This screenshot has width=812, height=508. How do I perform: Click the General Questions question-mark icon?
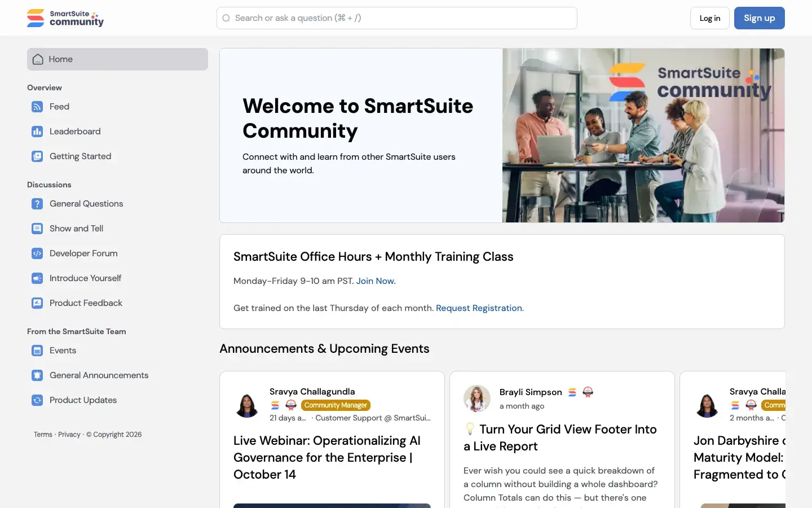[x=37, y=204]
